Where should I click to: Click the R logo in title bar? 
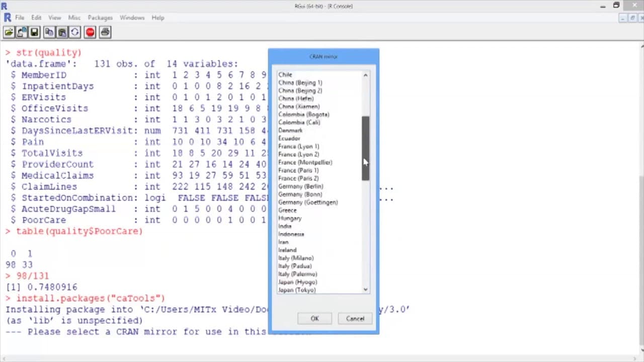[x=5, y=6]
